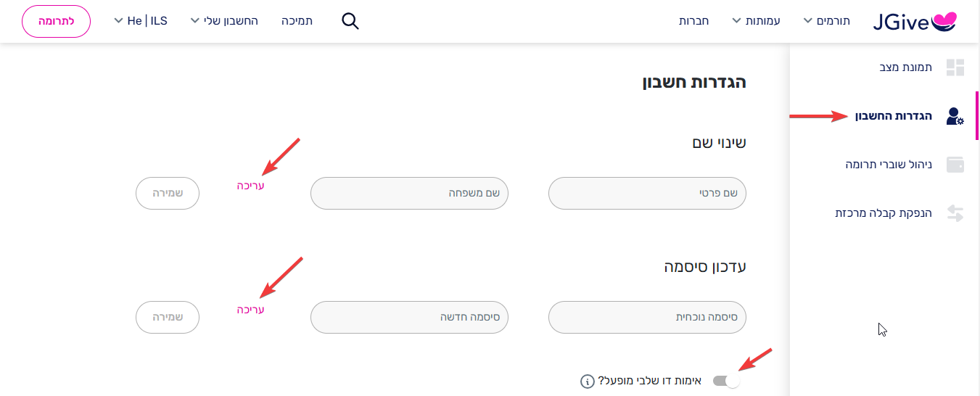Click the JGive heart logo

[915, 22]
